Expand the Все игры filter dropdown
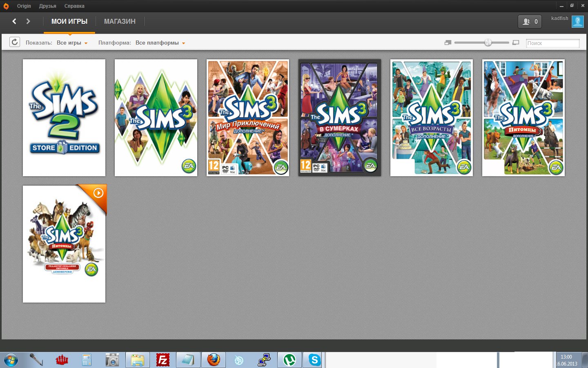 click(x=72, y=43)
